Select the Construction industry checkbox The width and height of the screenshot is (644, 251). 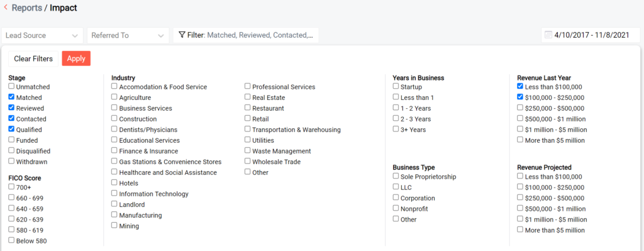tap(114, 118)
